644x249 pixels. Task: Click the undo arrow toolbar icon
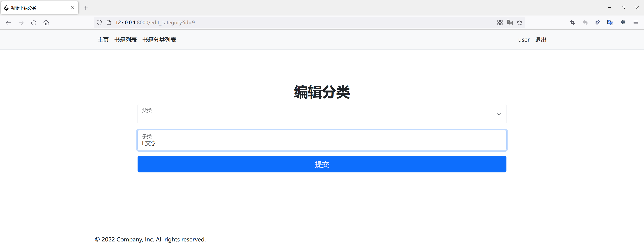point(585,22)
